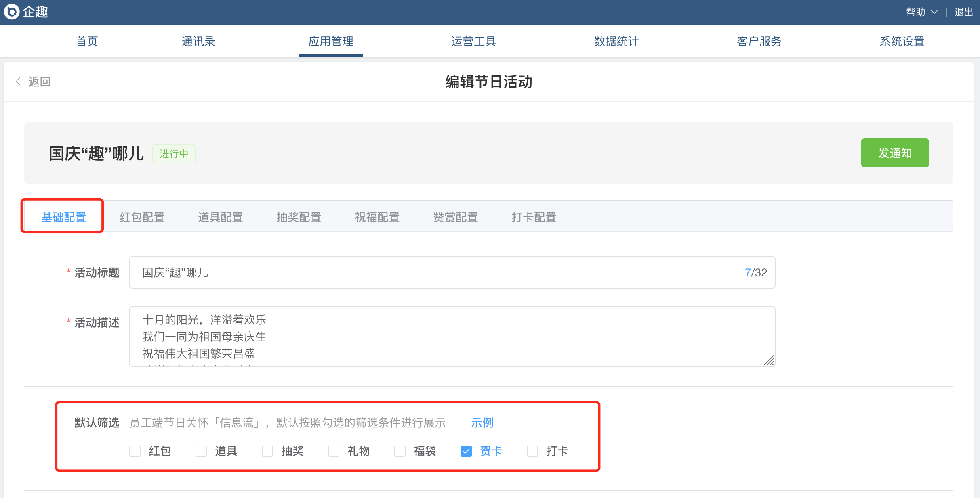Click the 企趣 logo icon

pos(12,12)
